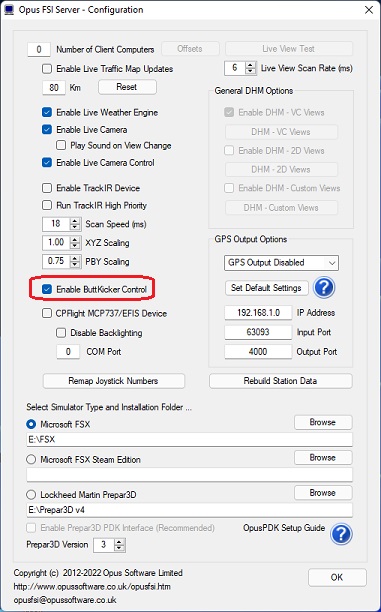Screen dimensions: 381x612
Task: Browse for Lockheed Martin Prepar3D folder
Action: (x=323, y=493)
